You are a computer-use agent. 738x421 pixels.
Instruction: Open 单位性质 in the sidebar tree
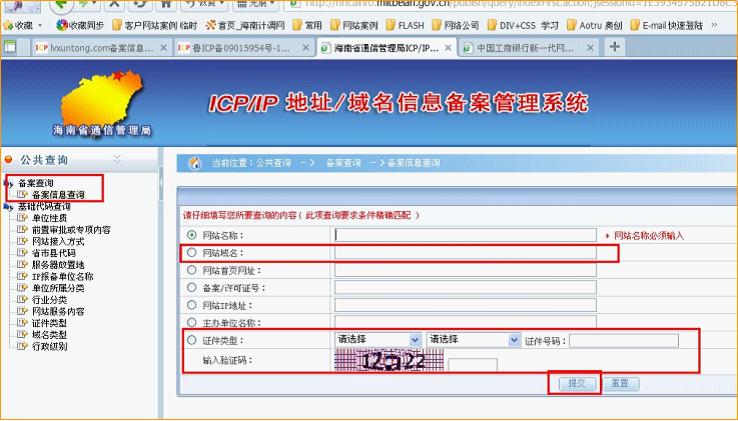[x=49, y=217]
